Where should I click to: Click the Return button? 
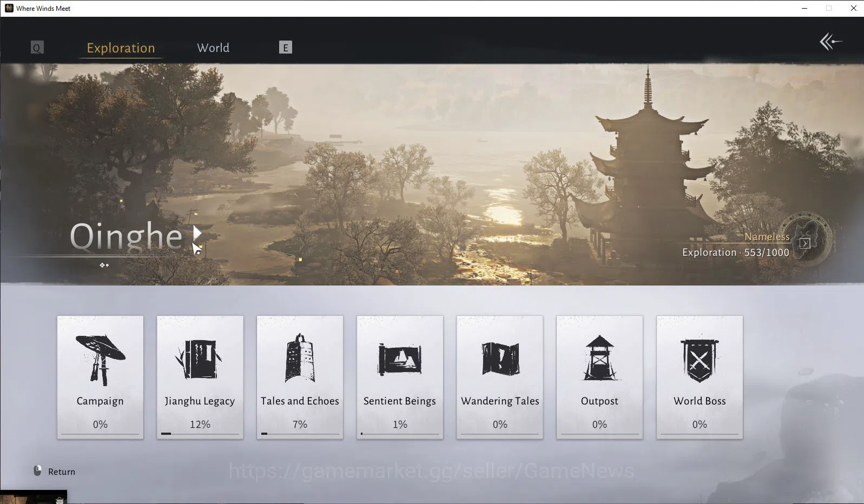point(55,472)
